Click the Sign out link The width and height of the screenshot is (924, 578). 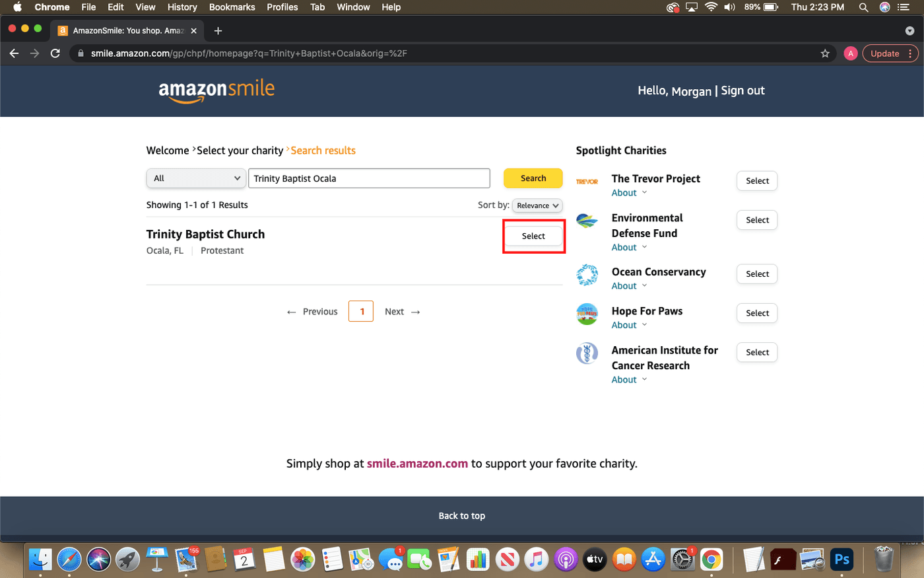[743, 90]
